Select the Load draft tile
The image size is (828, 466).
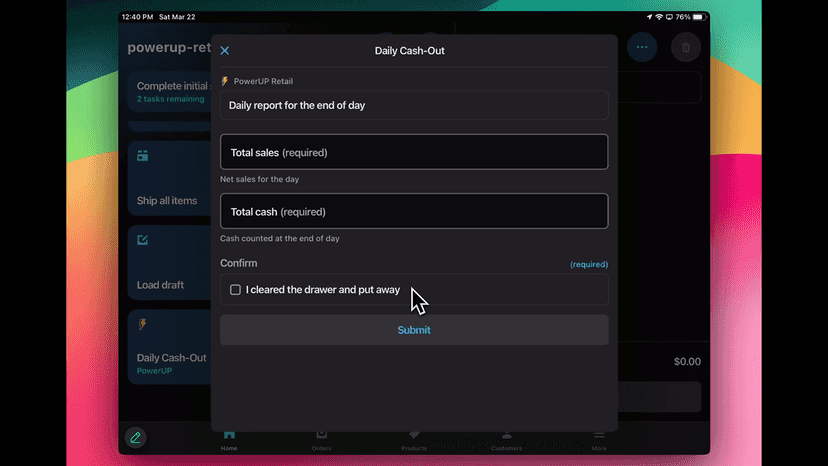point(170,263)
